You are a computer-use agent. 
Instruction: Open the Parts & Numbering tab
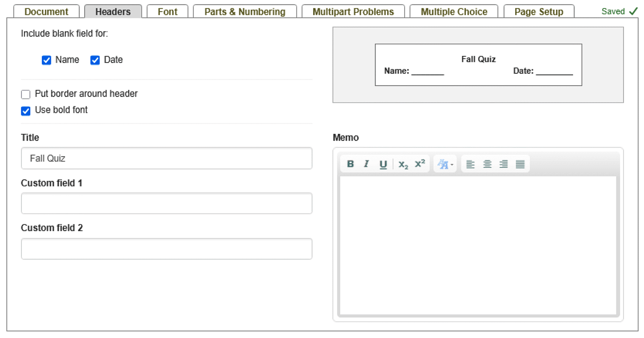point(245,12)
